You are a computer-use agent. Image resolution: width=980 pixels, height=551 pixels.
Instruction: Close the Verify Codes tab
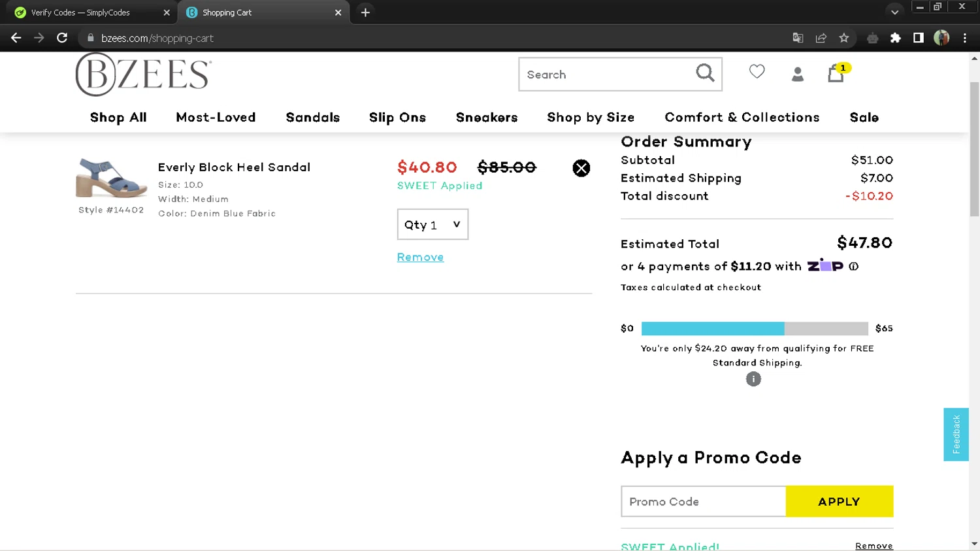tap(167, 12)
